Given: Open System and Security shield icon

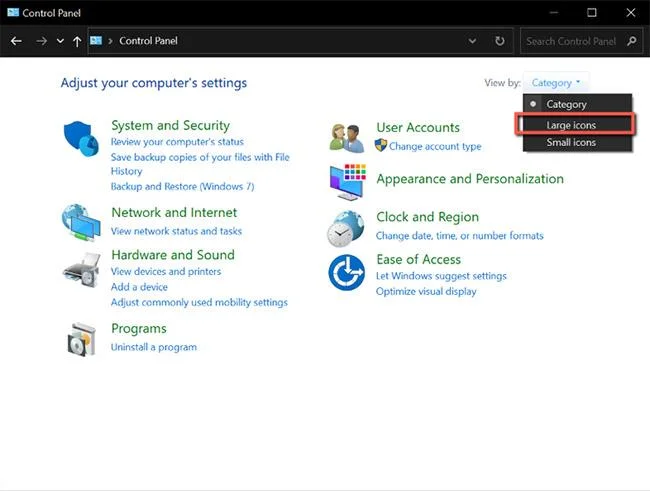Looking at the screenshot, I should tap(81, 139).
